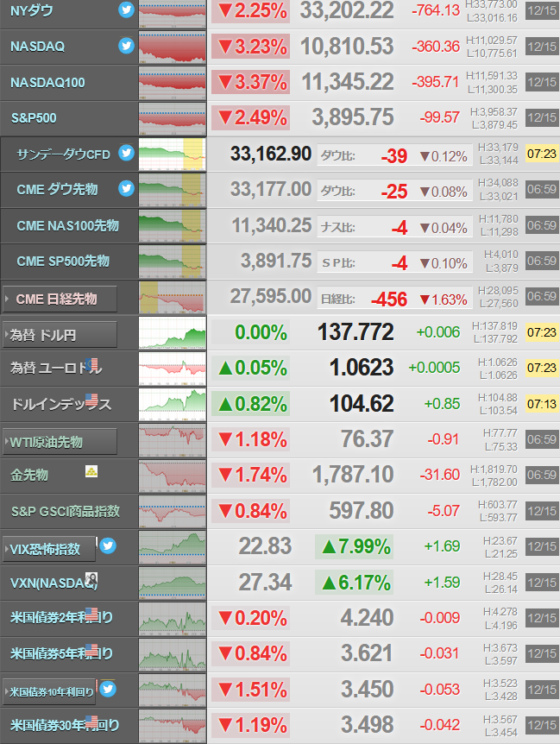Click the gold bars icon next to 金先物
Screen dimensions: 560x744
(91, 471)
